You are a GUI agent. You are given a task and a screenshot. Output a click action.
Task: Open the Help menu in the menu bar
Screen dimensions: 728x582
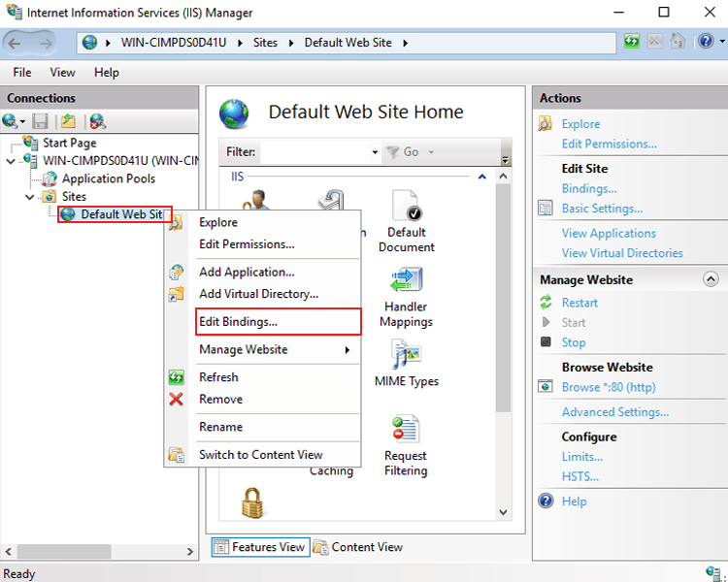coord(107,73)
